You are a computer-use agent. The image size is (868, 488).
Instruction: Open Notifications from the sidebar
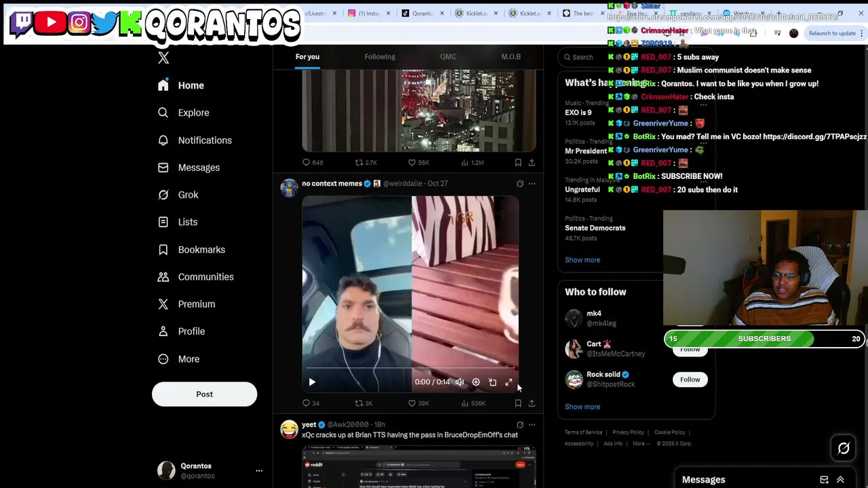(x=195, y=140)
